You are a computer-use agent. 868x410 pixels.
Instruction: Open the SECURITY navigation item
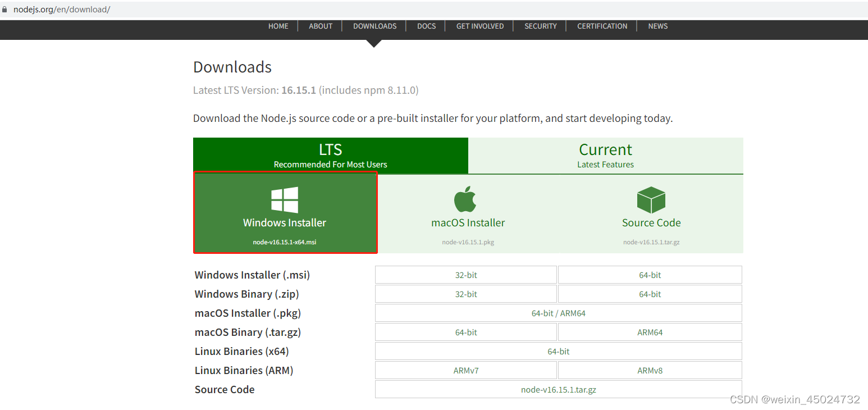point(541,26)
